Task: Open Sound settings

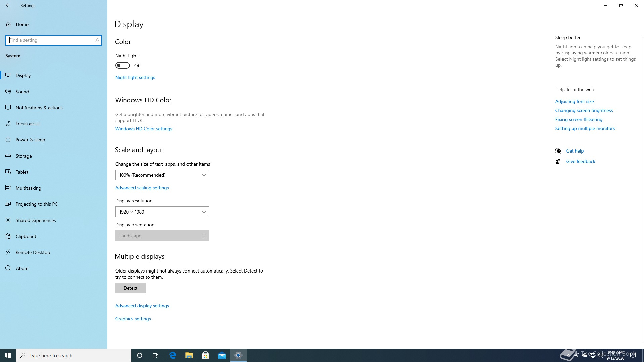Action: point(54,92)
